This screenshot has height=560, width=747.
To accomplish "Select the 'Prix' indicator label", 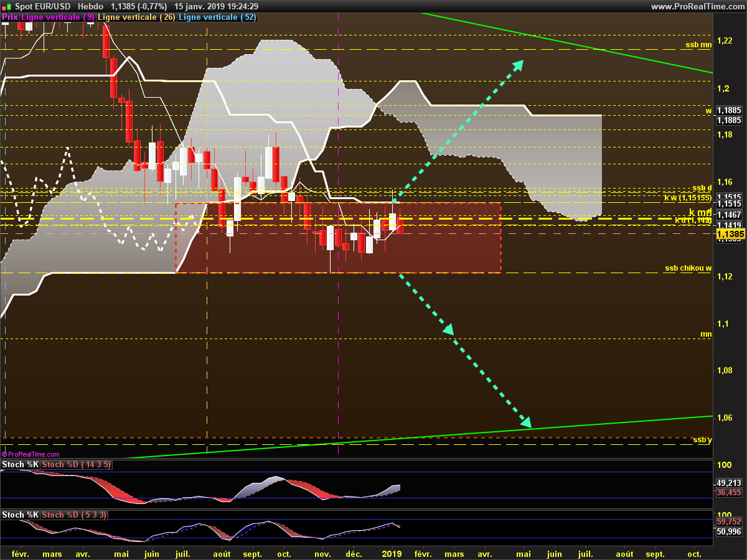I will pos(10,17).
